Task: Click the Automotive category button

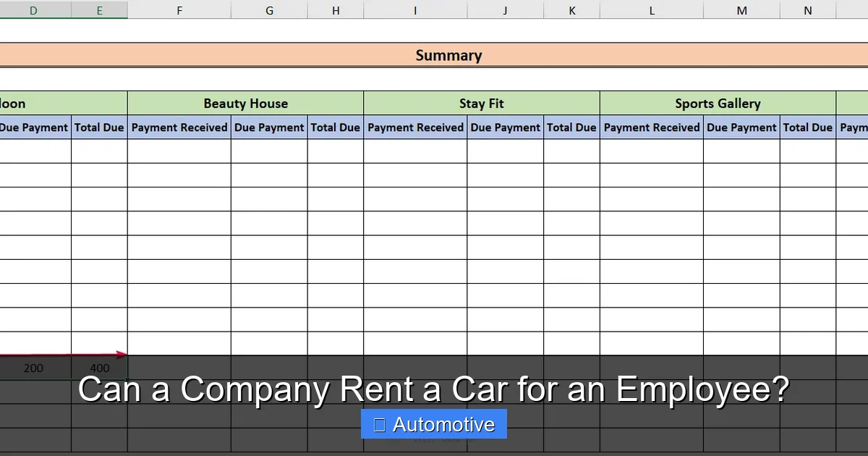Action: tap(434, 424)
